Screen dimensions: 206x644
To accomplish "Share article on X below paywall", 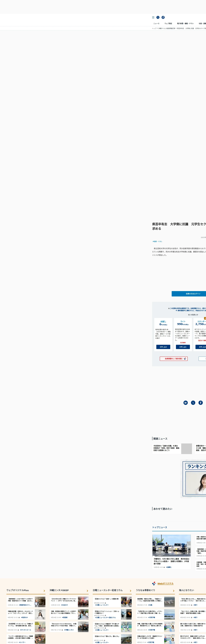I will pyautogui.click(x=193, y=403).
